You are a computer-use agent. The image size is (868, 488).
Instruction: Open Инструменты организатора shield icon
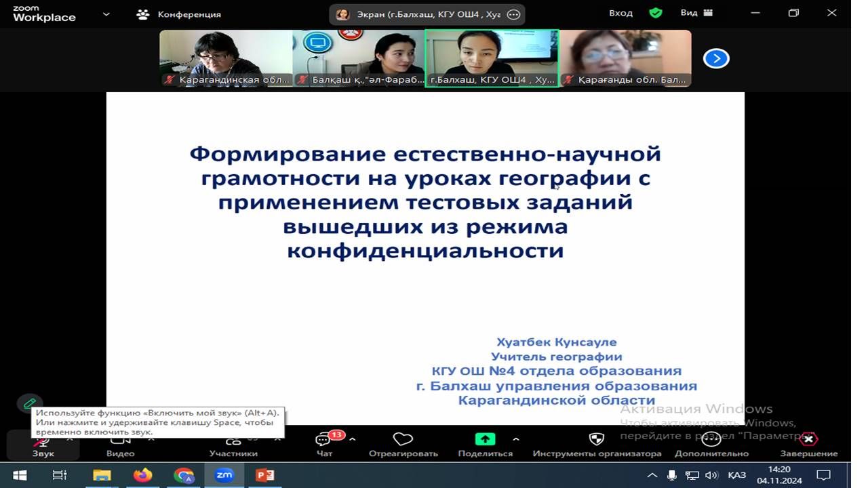pyautogui.click(x=596, y=439)
